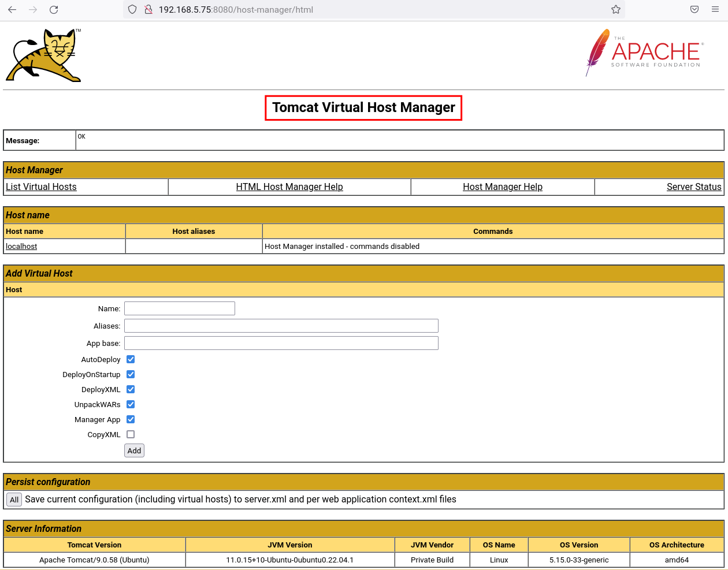The width and height of the screenshot is (728, 570).
Task: Click the shield tracking protection icon
Action: point(132,10)
